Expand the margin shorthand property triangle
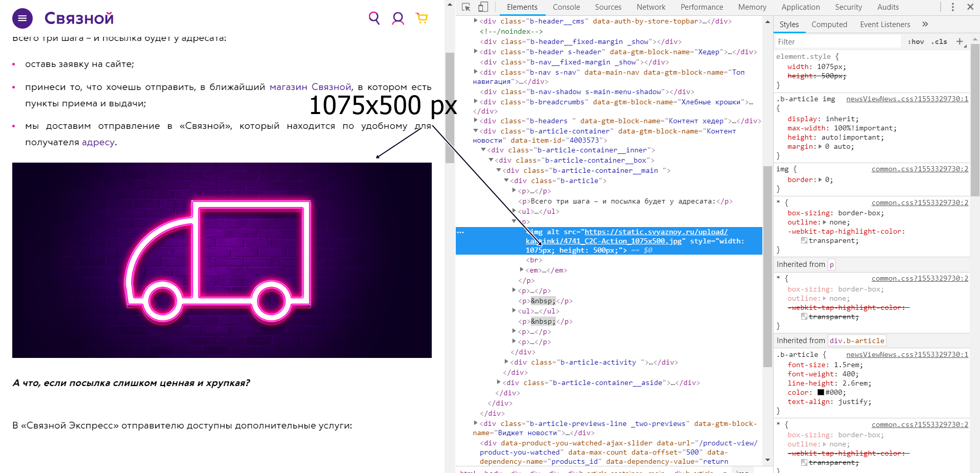The width and height of the screenshot is (980, 473). [x=821, y=146]
